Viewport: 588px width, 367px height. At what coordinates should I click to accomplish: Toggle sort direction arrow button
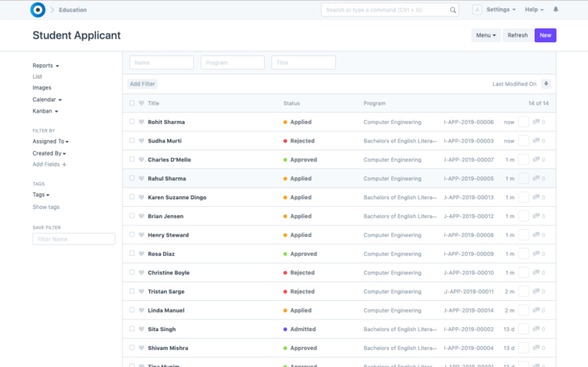(546, 84)
